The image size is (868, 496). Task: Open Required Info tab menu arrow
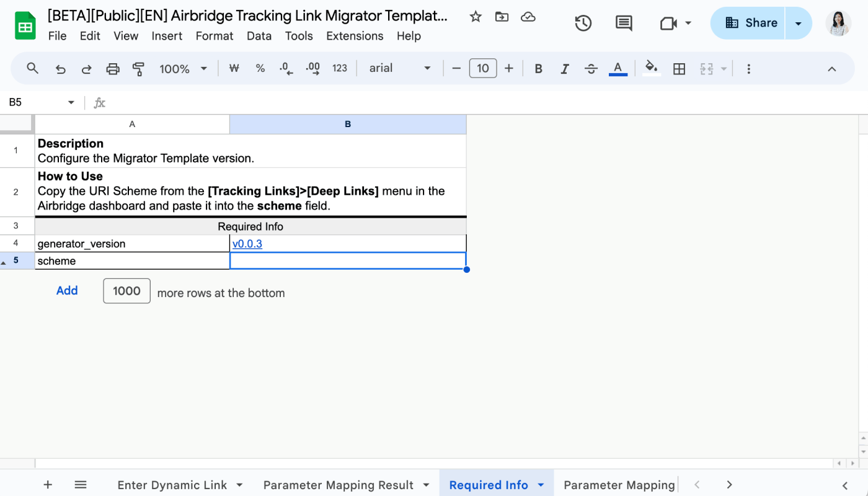(541, 485)
